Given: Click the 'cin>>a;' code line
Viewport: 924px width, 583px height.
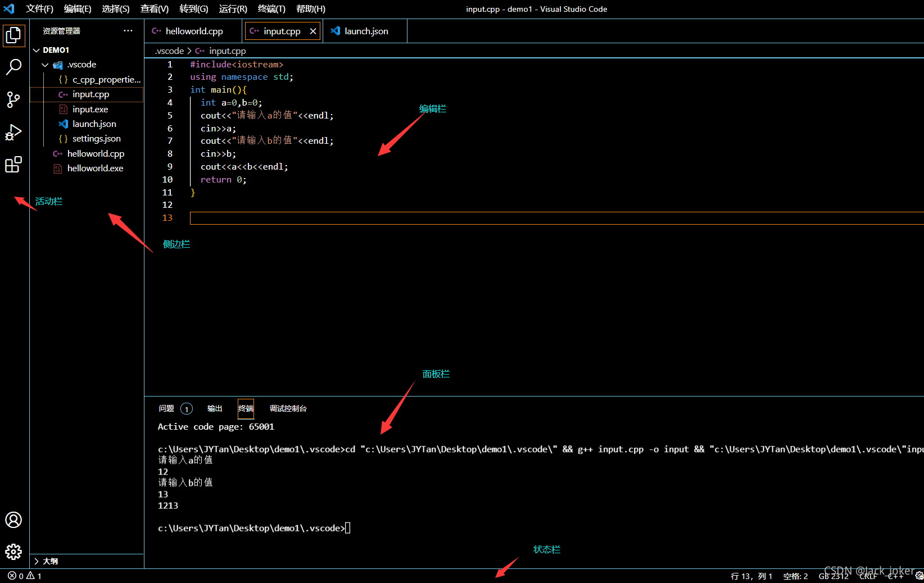Looking at the screenshot, I should (218, 129).
